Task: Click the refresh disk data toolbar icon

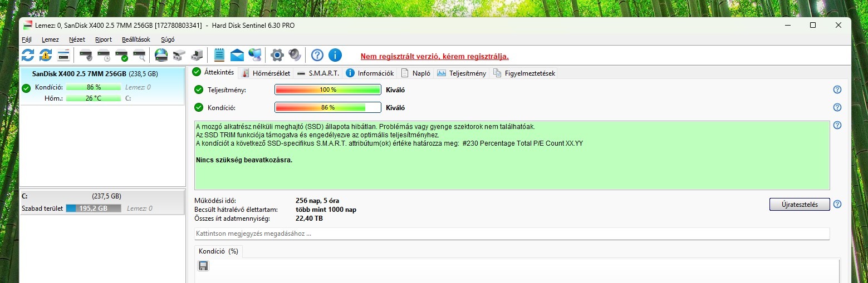Action: point(28,55)
